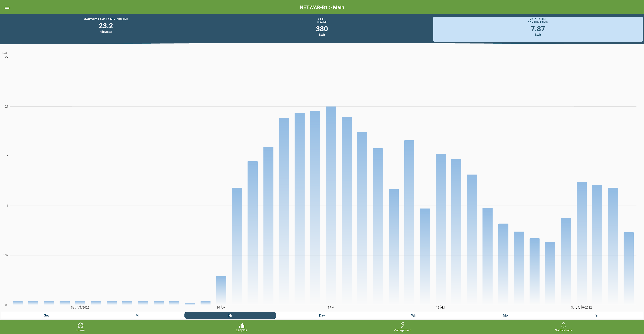Click the NETWAR-B1 > Main title
The width and height of the screenshot is (644, 334).
pyautogui.click(x=322, y=7)
